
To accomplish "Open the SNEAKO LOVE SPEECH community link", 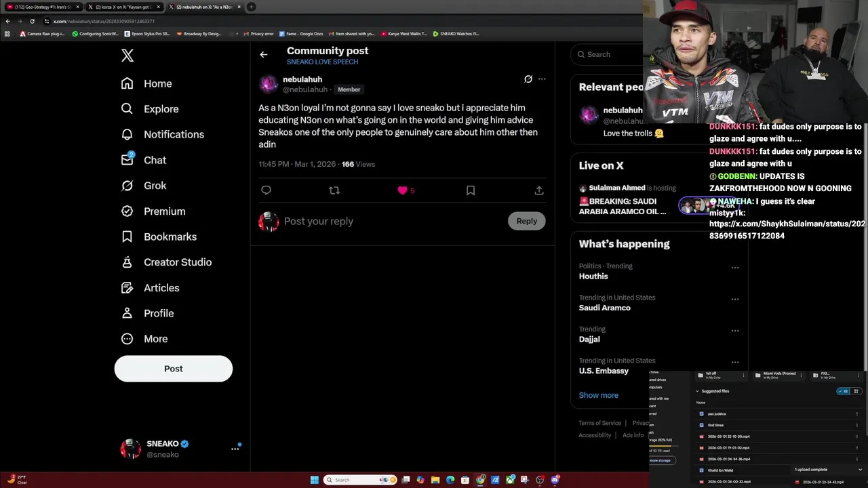I will tap(322, 62).
